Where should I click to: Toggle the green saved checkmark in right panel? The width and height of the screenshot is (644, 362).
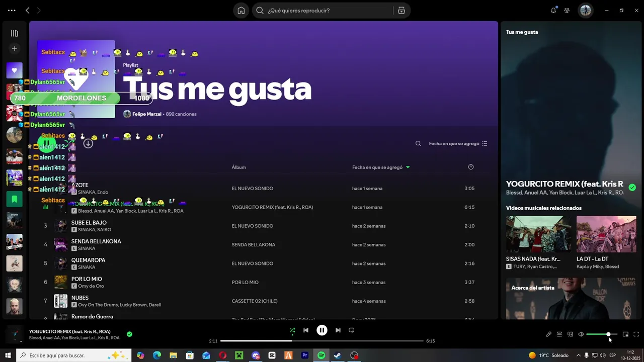pos(632,188)
